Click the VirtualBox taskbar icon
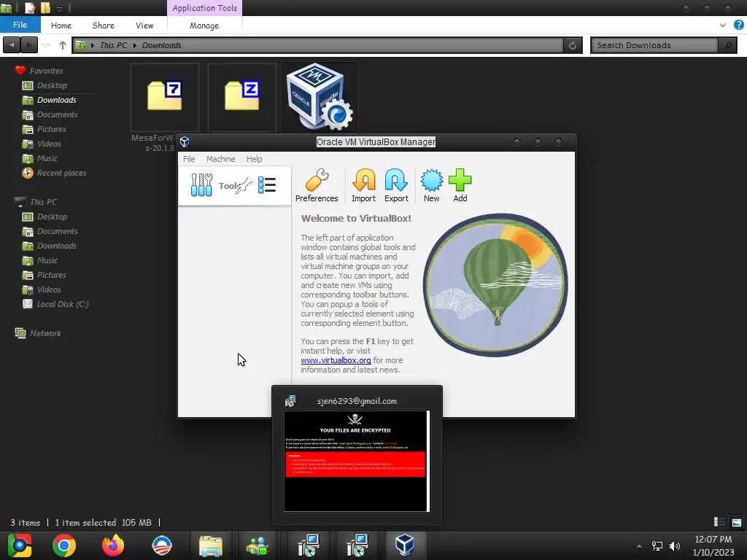This screenshot has width=747, height=560. point(404,545)
